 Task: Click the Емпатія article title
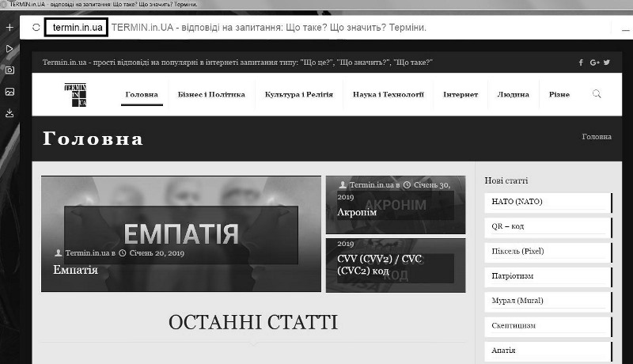click(x=75, y=270)
